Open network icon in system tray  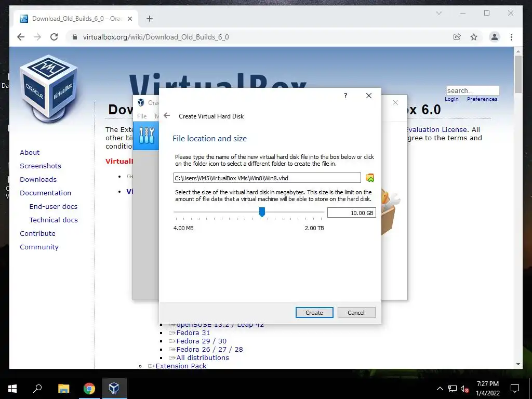[x=453, y=389]
